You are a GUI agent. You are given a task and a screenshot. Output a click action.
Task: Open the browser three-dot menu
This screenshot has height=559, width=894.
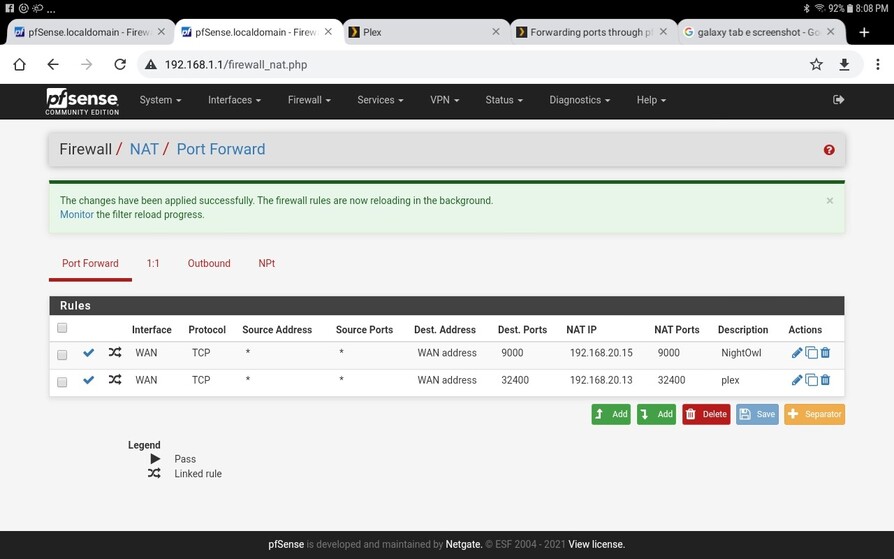[877, 64]
